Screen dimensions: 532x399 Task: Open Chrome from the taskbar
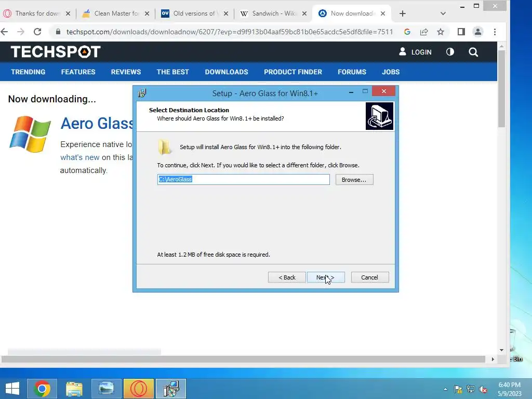tap(42, 389)
